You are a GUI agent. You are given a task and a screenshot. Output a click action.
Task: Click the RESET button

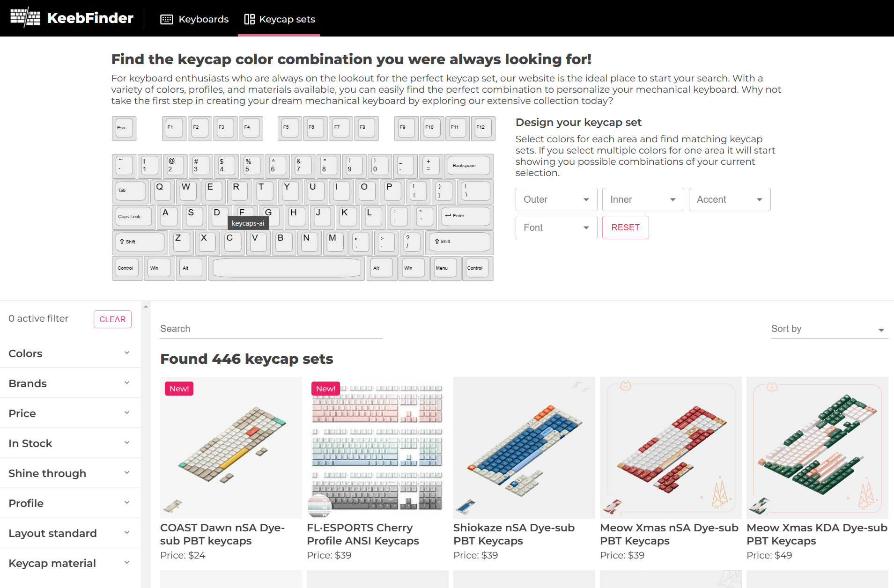(x=626, y=228)
